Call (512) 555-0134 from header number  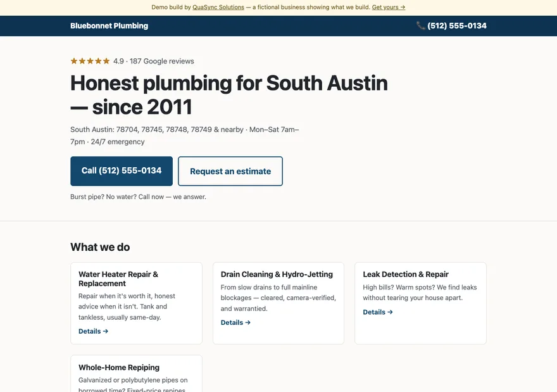point(457,25)
